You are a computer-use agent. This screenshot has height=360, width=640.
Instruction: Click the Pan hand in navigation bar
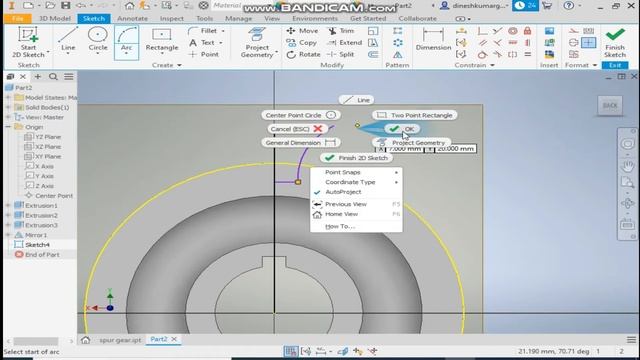627,166
